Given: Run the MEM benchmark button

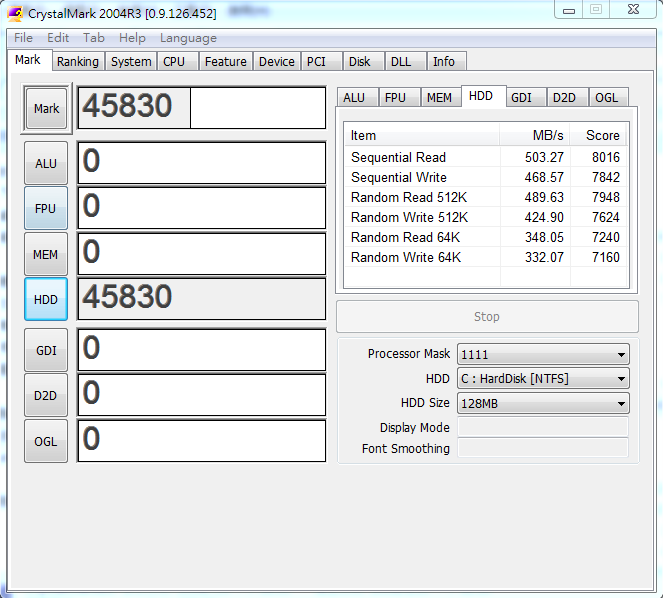Looking at the screenshot, I should tap(46, 255).
